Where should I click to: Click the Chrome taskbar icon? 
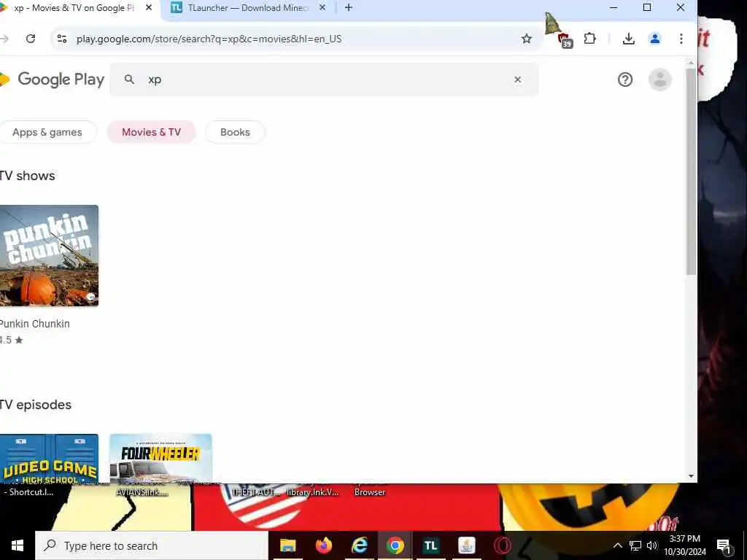click(x=395, y=545)
